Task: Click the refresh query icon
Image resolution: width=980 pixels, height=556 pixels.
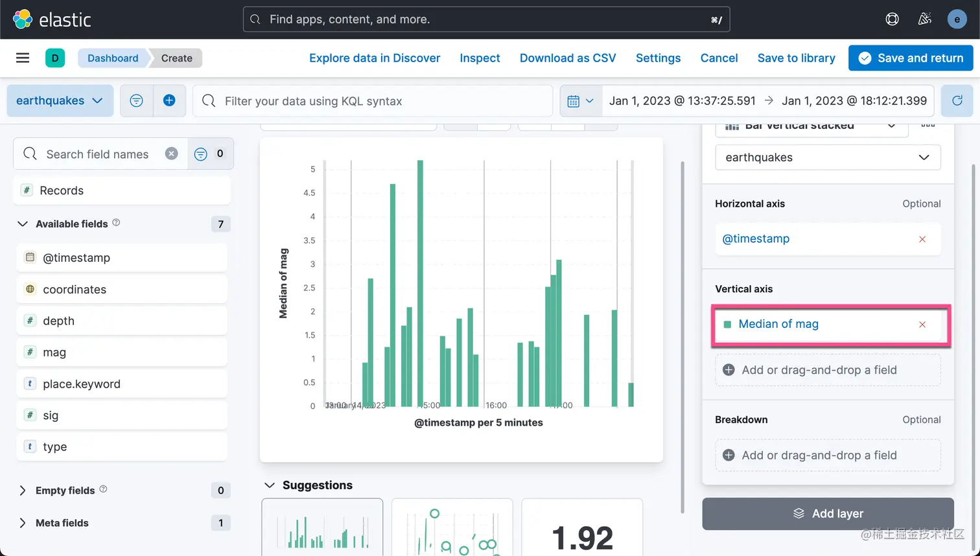Action: [957, 100]
